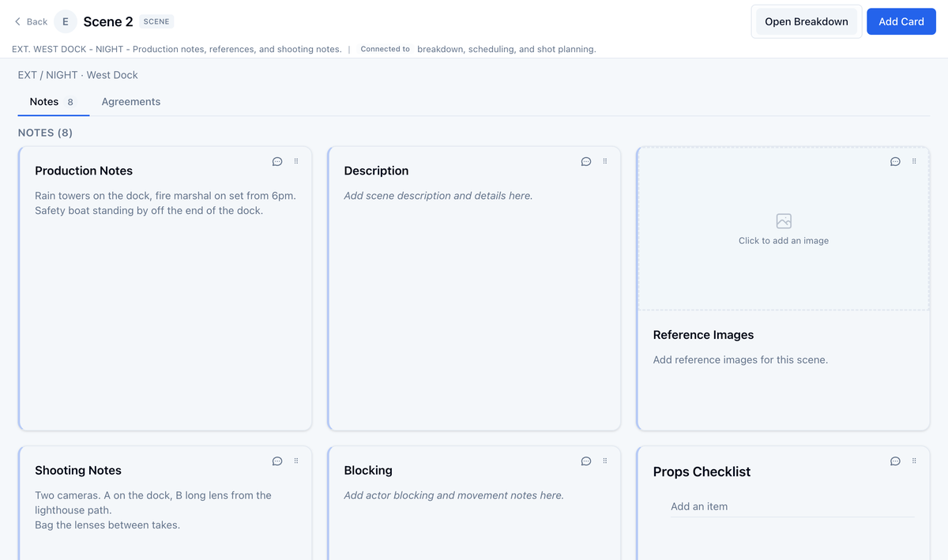Viewport: 948px width, 560px height.
Task: Click drag handle on Reference Images card
Action: coord(914,161)
